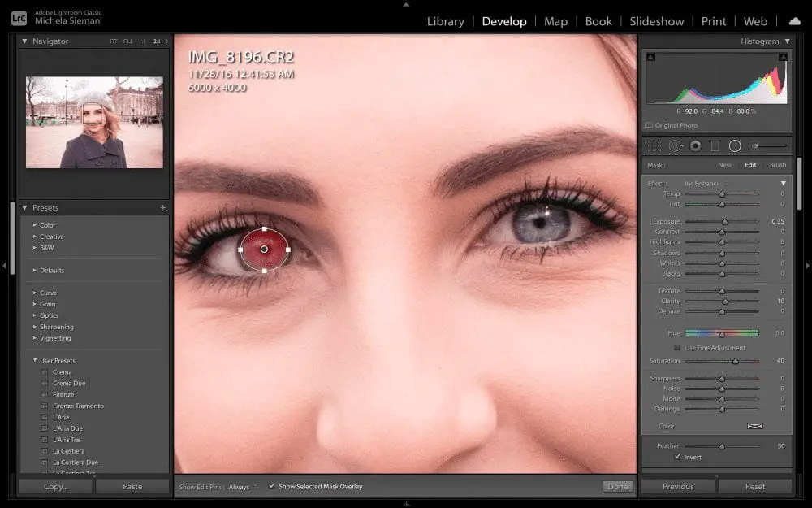The image size is (812, 508).
Task: Select the Spot Removal tool
Action: click(675, 146)
